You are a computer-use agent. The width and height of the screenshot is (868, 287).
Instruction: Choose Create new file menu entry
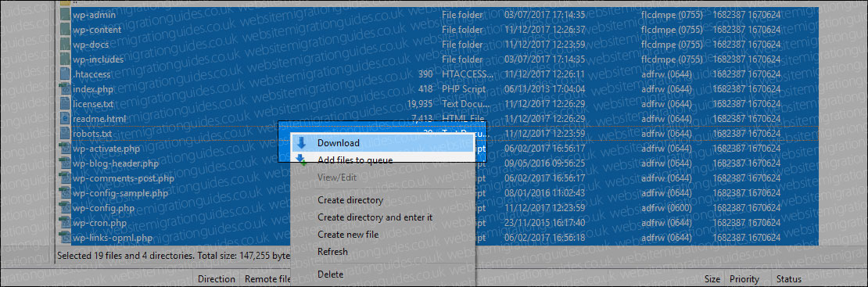pyautogui.click(x=382, y=235)
